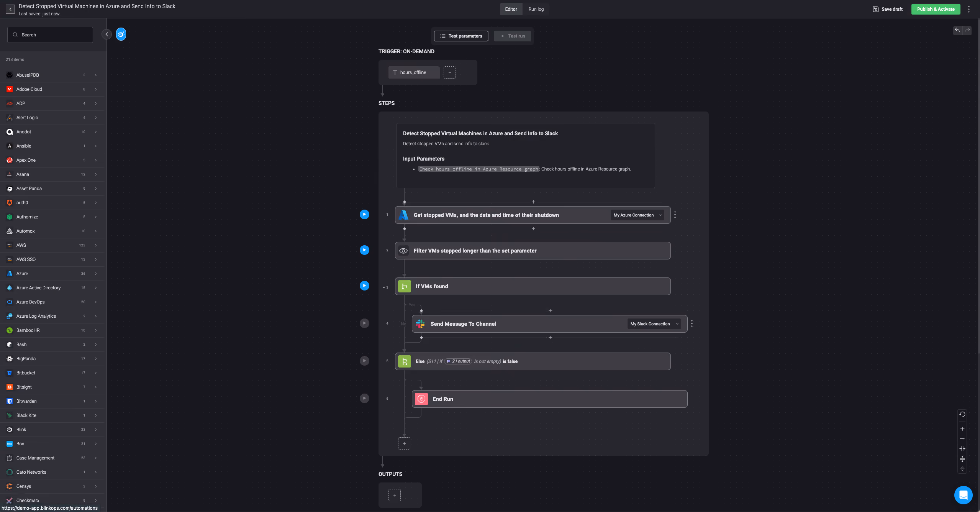This screenshot has height=512, width=980.
Task: Add an output with the plus box
Action: coord(395,495)
